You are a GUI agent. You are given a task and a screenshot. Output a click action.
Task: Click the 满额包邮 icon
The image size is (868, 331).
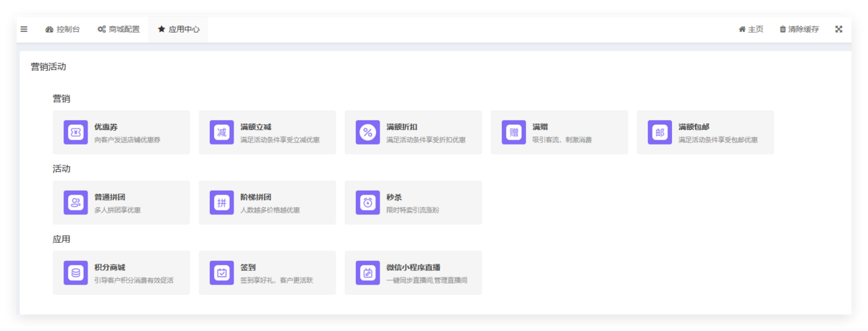click(660, 132)
